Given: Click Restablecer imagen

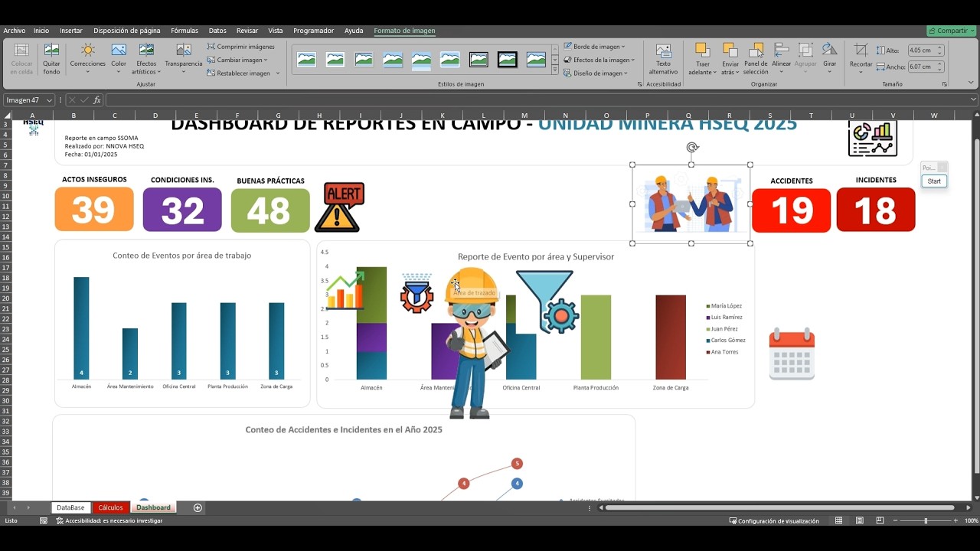Looking at the screenshot, I should [239, 73].
